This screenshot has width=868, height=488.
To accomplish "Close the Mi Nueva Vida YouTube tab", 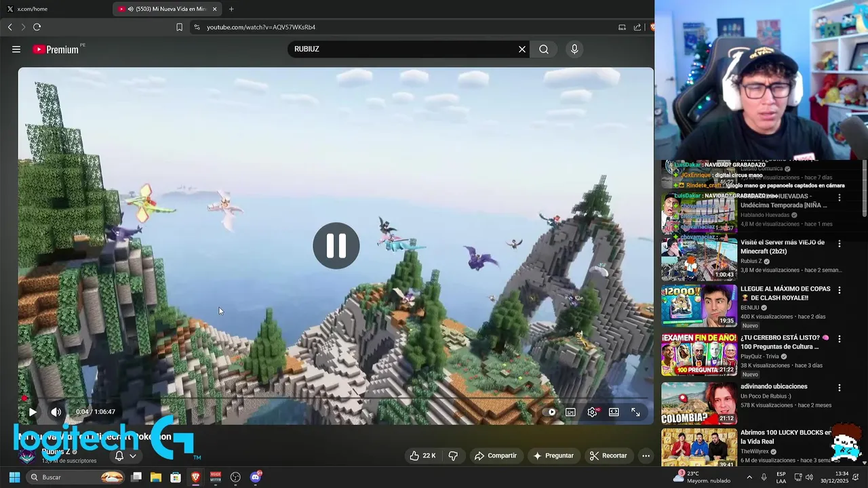I will (x=215, y=9).
